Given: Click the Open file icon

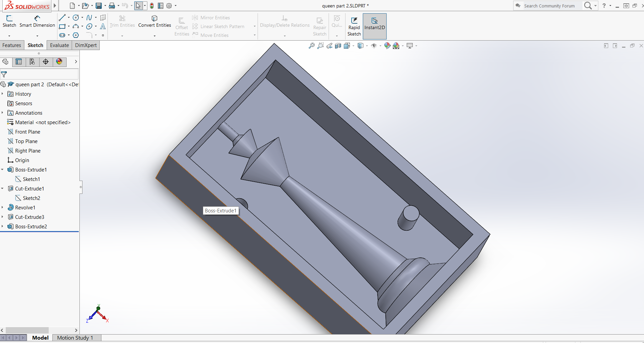Looking at the screenshot, I should point(85,6).
